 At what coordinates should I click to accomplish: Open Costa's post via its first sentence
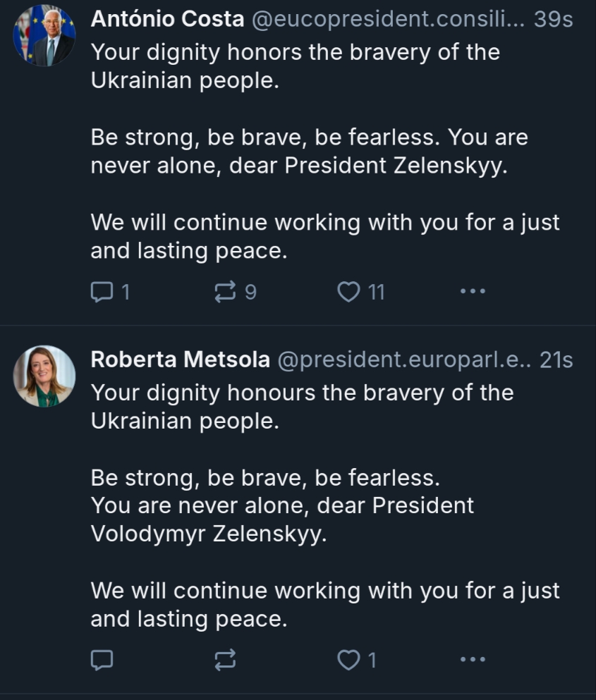pos(295,53)
